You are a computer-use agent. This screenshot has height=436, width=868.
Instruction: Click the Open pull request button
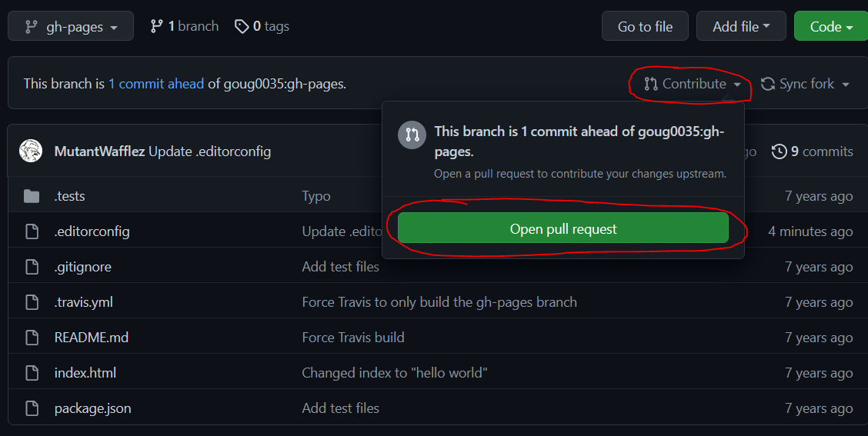(x=563, y=228)
